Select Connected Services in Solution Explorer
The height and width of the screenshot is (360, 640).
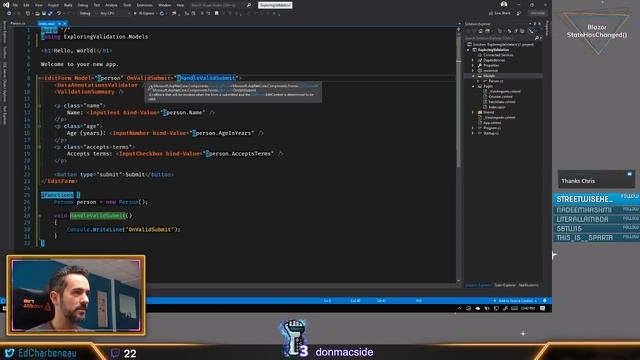click(498, 55)
